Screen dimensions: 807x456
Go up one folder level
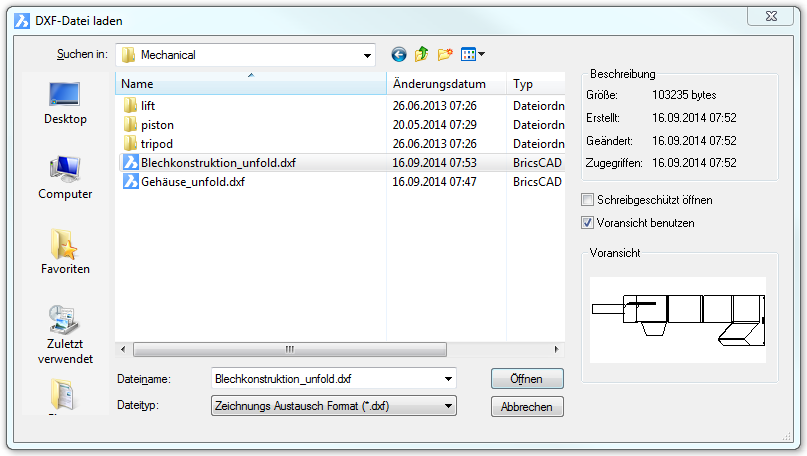(422, 55)
